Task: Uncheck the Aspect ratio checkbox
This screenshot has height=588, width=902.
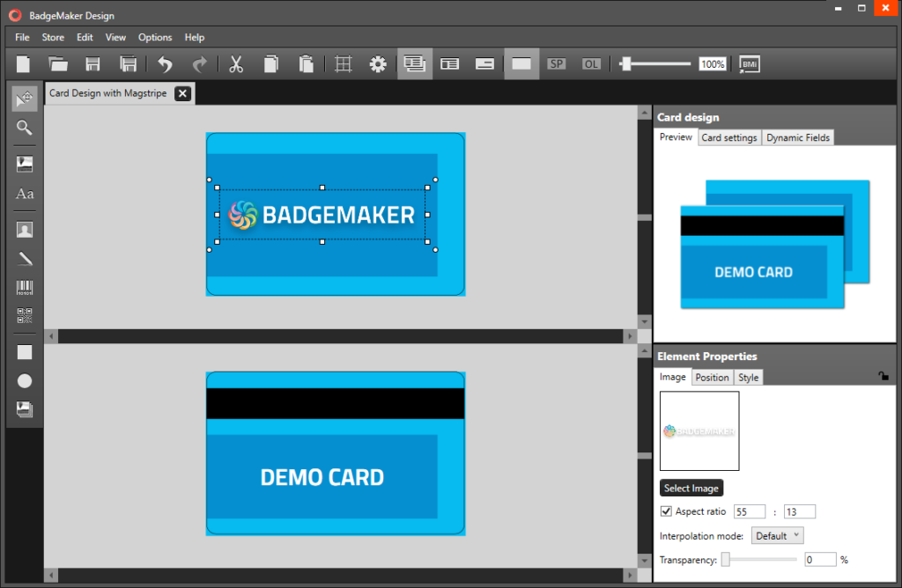Action: click(x=666, y=511)
